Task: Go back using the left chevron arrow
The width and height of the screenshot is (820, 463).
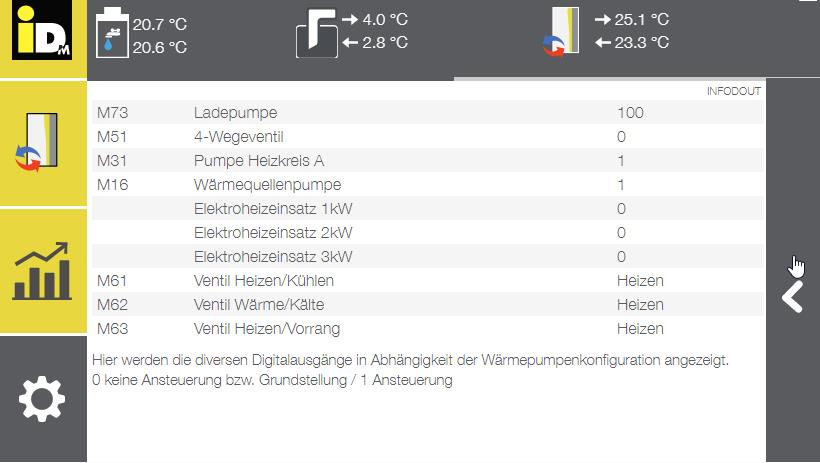Action: coord(793,297)
